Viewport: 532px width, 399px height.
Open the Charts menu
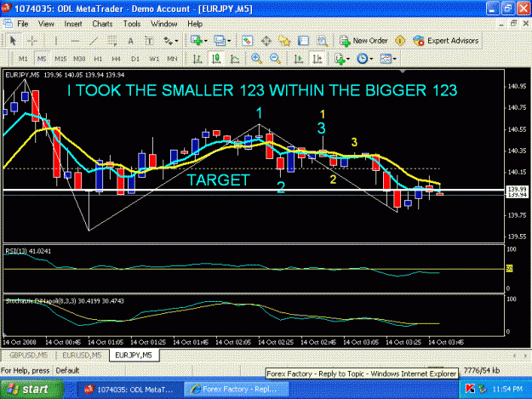click(x=102, y=24)
